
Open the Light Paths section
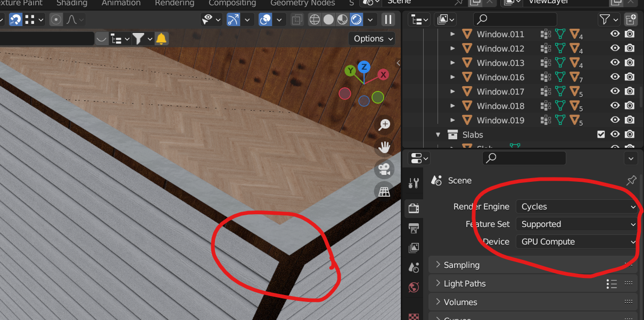click(466, 283)
